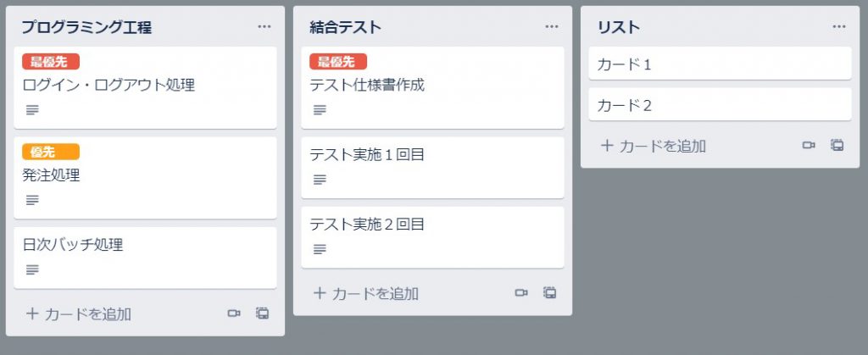Open the テスト仕様書作成 card
The image size is (868, 355).
pos(432,87)
